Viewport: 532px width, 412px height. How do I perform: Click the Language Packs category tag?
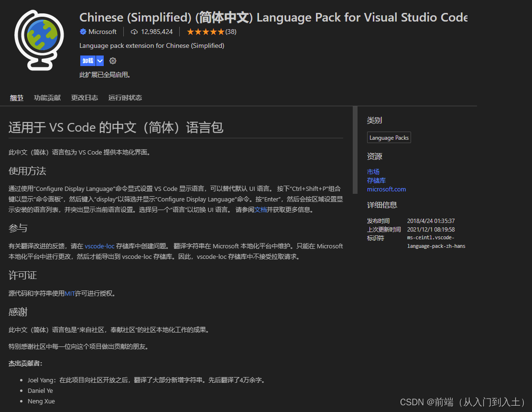click(389, 137)
